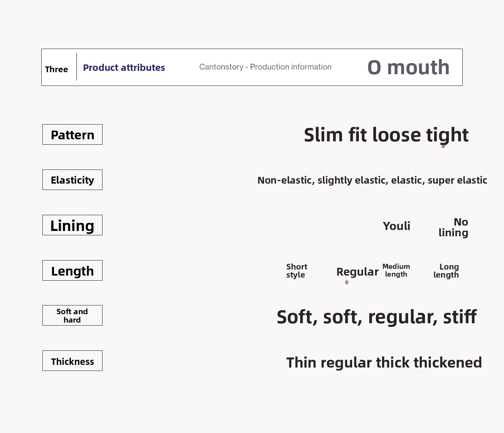Screen dimensions: 504x433
Task: Choose the "No lining" option
Action: point(453,227)
